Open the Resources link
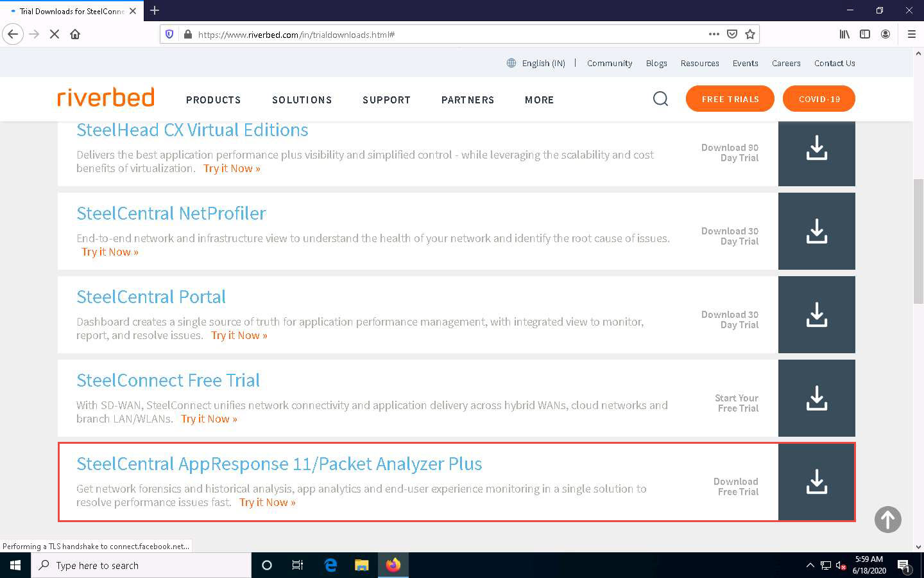924x578 pixels. 699,63
